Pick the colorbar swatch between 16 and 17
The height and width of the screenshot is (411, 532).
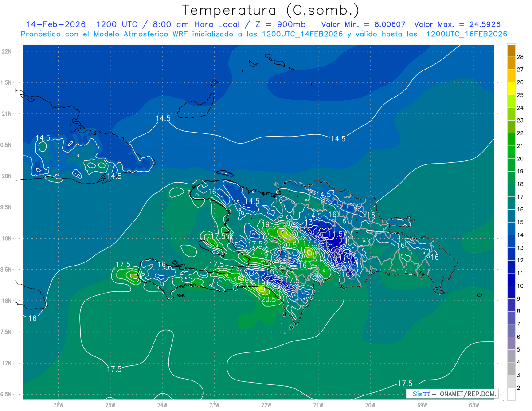click(511, 203)
